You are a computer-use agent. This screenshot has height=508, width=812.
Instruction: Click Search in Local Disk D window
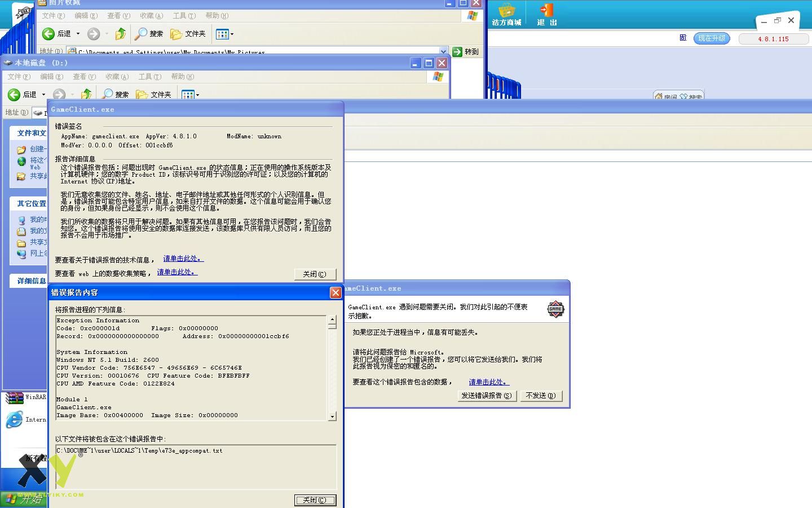coord(115,94)
